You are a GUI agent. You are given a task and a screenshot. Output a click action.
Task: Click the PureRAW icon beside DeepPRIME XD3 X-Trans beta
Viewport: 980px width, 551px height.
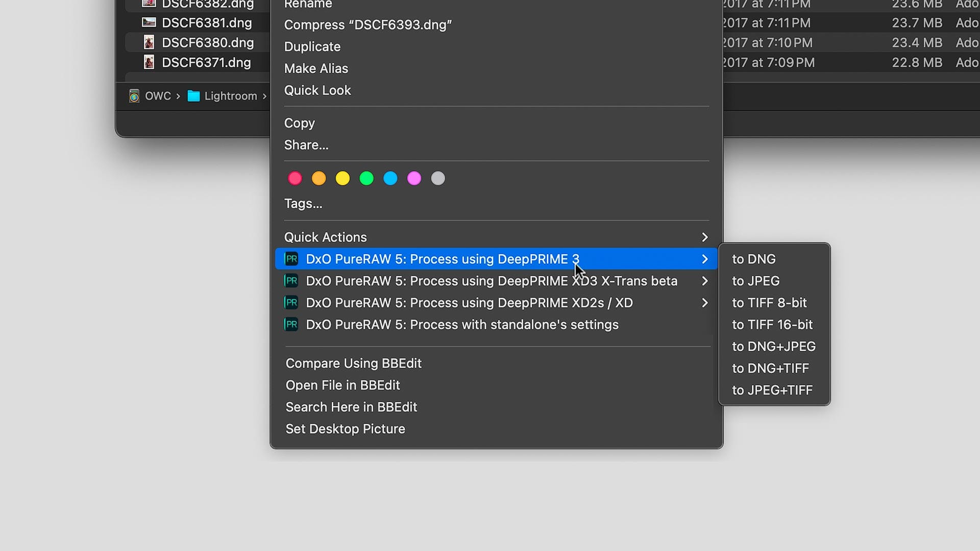pos(291,281)
